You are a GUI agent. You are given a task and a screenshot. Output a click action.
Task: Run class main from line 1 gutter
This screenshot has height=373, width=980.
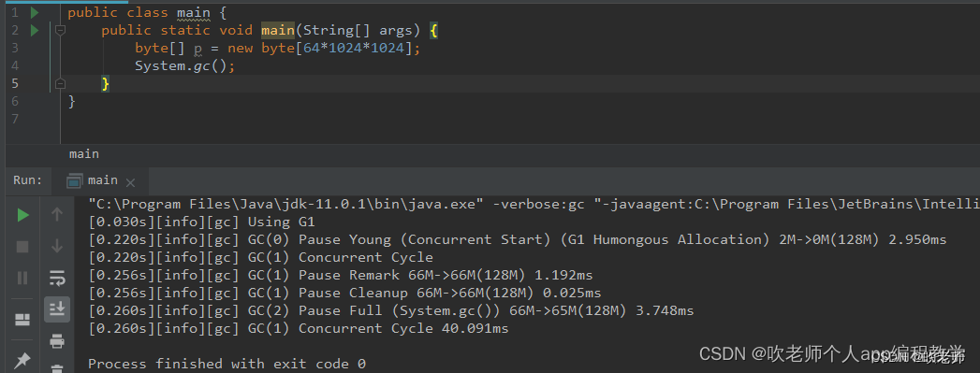coord(35,12)
